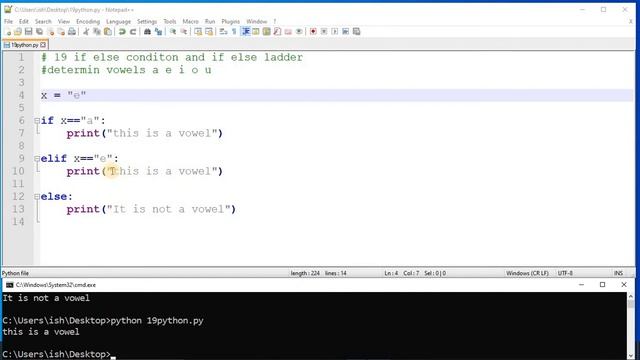Click the New file toolbar icon
Viewport: 640px width, 360px height.
[8, 32]
